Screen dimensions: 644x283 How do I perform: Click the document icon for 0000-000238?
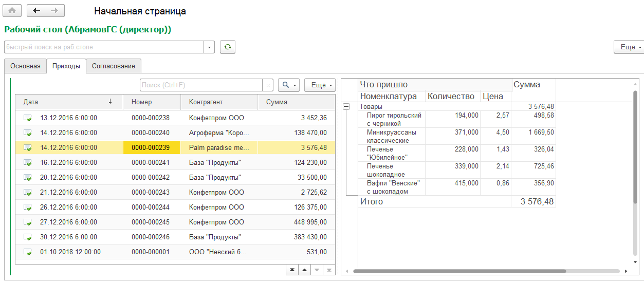point(28,118)
